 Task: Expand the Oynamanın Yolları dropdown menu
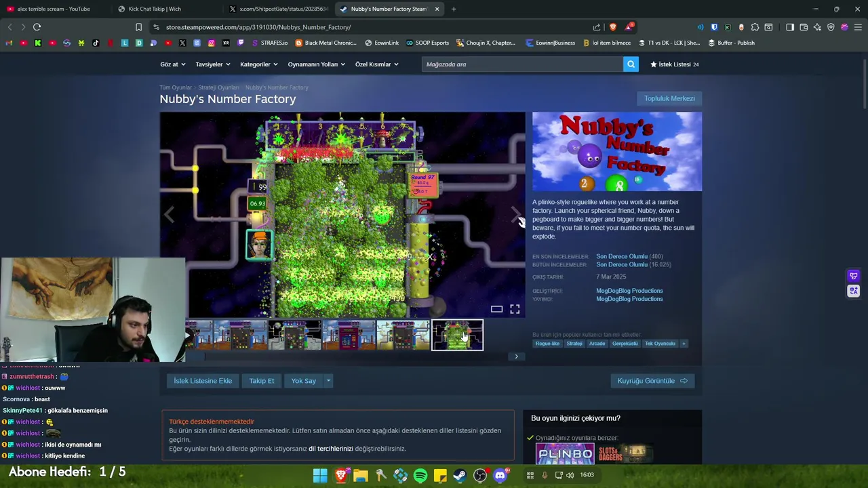pos(317,64)
